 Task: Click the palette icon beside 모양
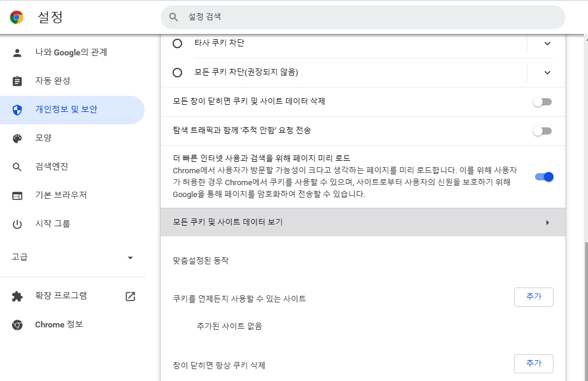[16, 138]
